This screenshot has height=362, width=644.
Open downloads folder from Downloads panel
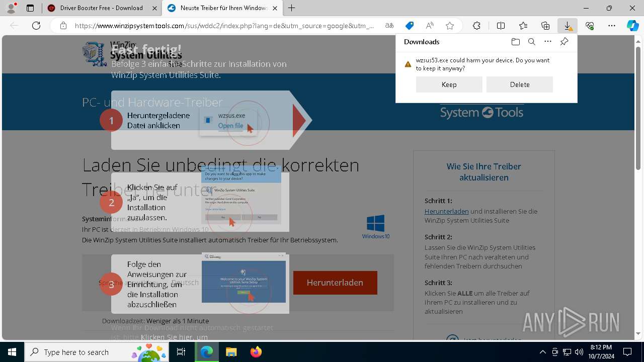[515, 42]
